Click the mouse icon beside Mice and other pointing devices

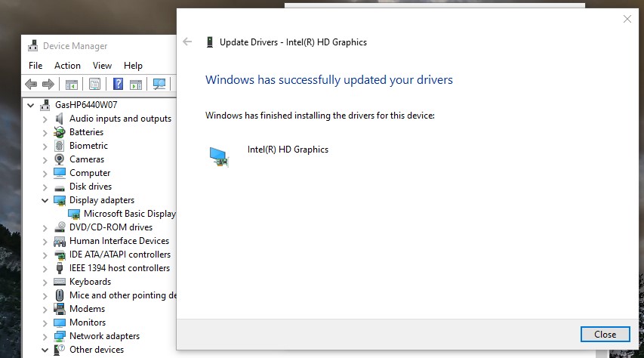tap(60, 295)
